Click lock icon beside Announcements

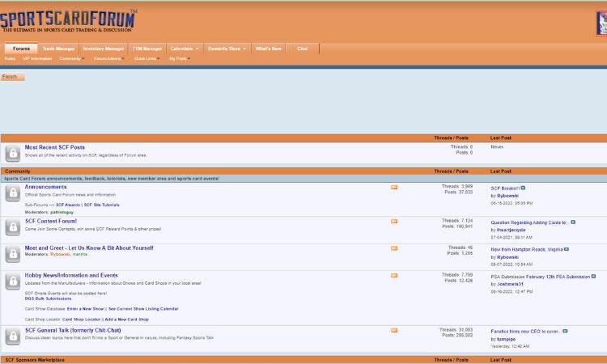tap(13, 193)
